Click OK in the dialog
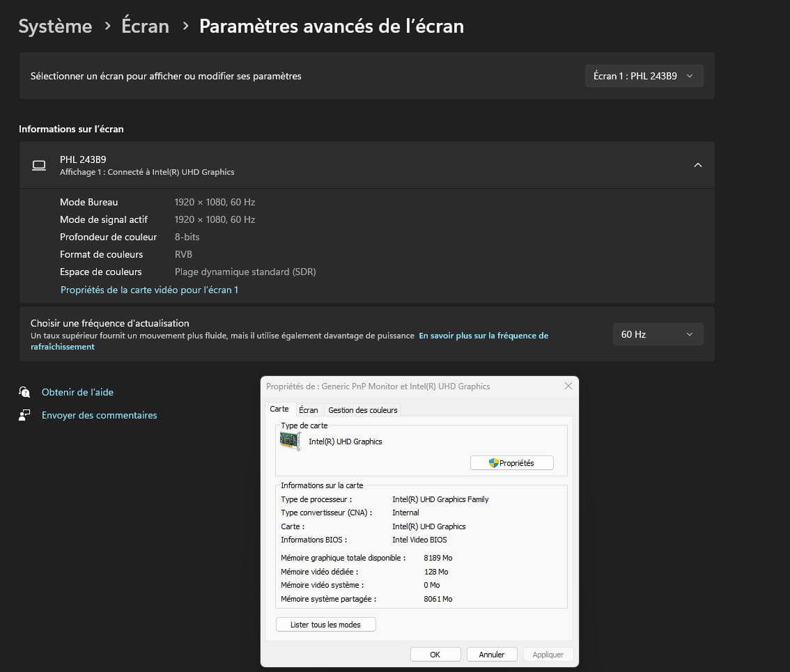 point(435,655)
